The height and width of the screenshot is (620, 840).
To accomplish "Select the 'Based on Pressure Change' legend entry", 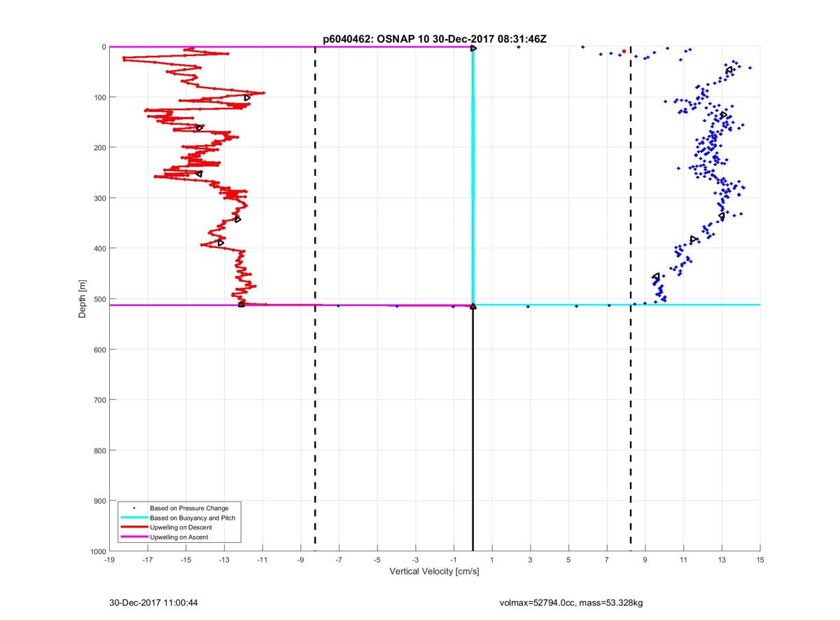I will coord(189,508).
